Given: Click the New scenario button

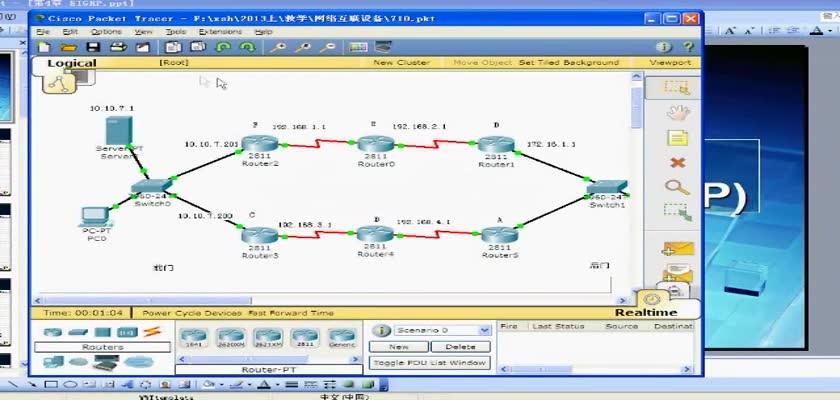Looking at the screenshot, I should (x=399, y=346).
